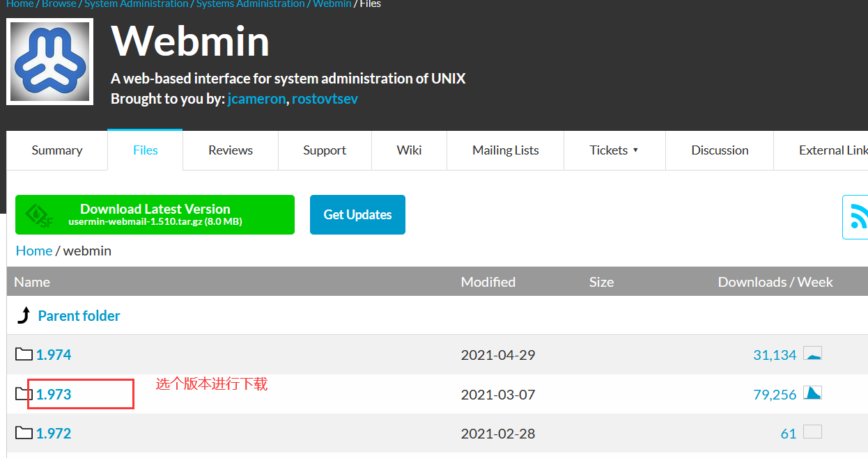Click the 2021-02-28 modified date
This screenshot has height=458, width=868.
[498, 434]
